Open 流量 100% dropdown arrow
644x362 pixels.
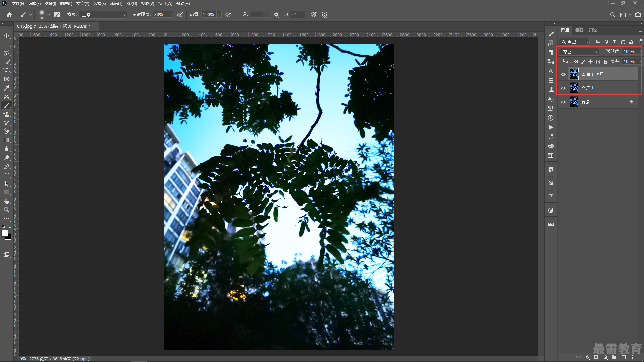coord(219,15)
